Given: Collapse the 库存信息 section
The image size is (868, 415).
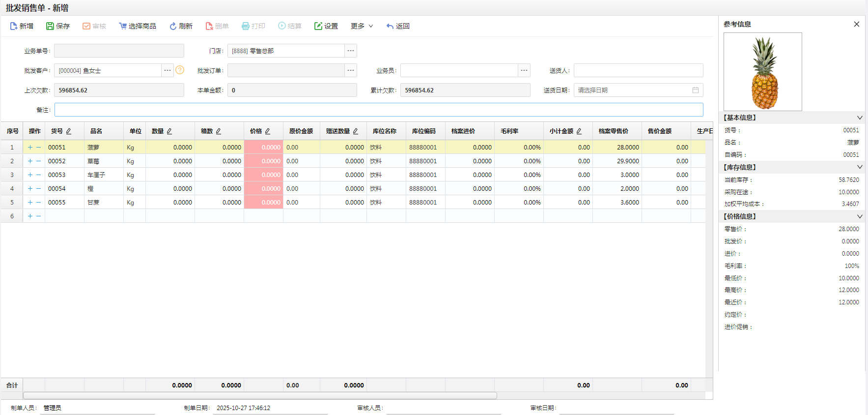Looking at the screenshot, I should [x=859, y=167].
